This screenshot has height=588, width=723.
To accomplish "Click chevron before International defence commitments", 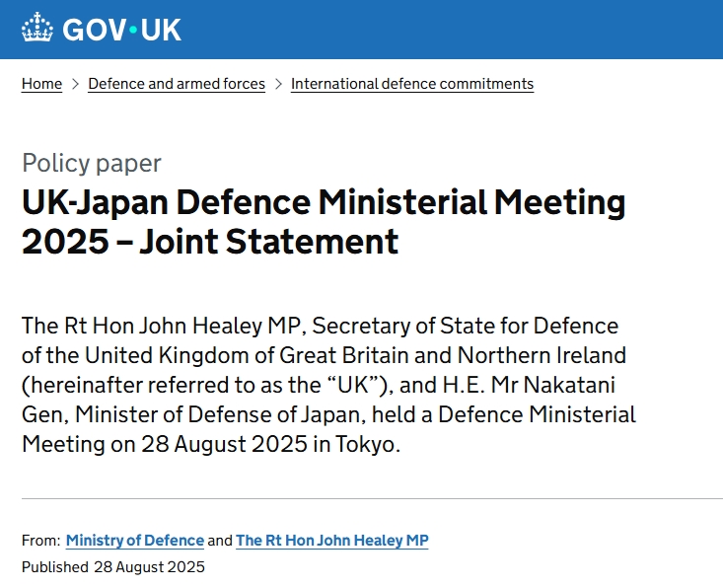I will (x=278, y=84).
